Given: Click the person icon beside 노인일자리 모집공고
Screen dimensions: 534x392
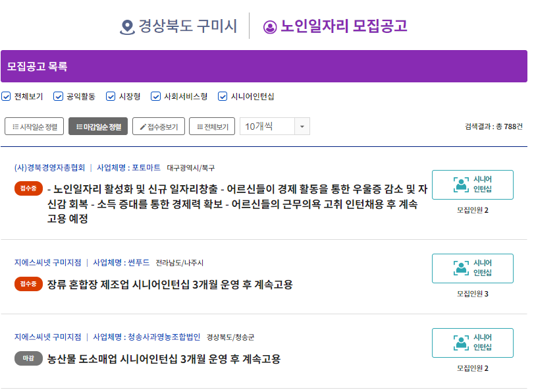Looking at the screenshot, I should pos(270,27).
